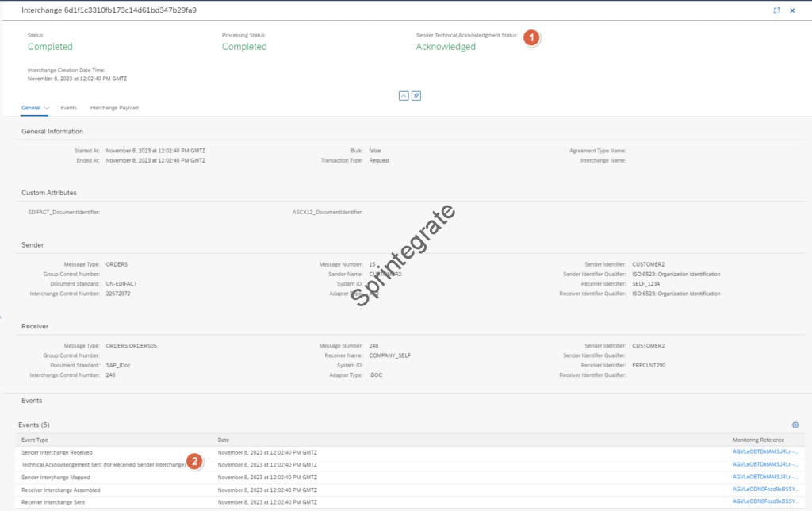Screen dimensions: 812x511
Task: Enter full screen mode for interchange details
Action: (776, 10)
